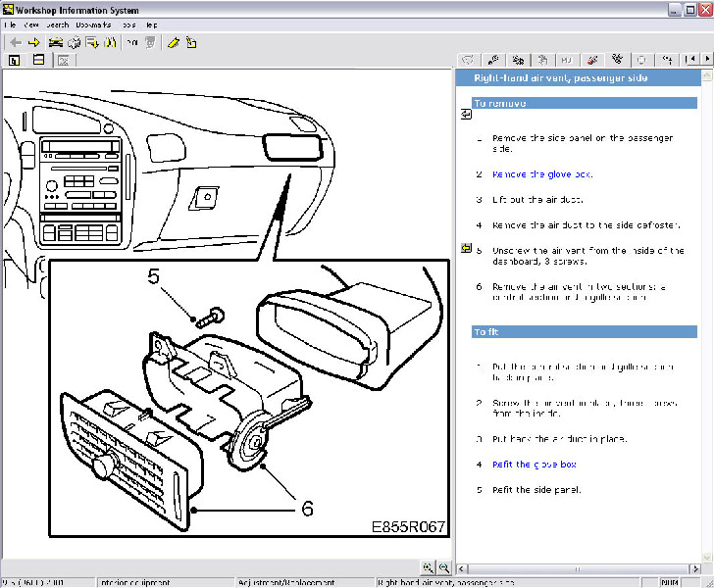
Task: Click the print icon in toolbar
Action: pos(74,42)
